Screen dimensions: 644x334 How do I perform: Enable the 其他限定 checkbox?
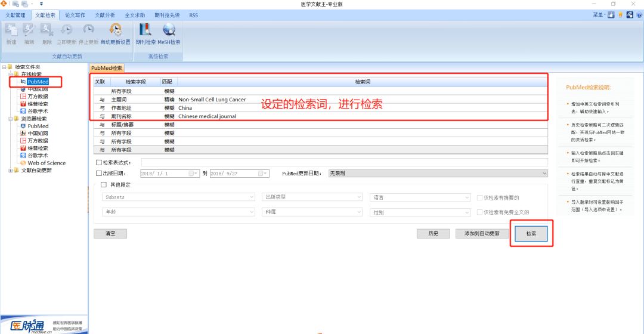click(x=104, y=185)
